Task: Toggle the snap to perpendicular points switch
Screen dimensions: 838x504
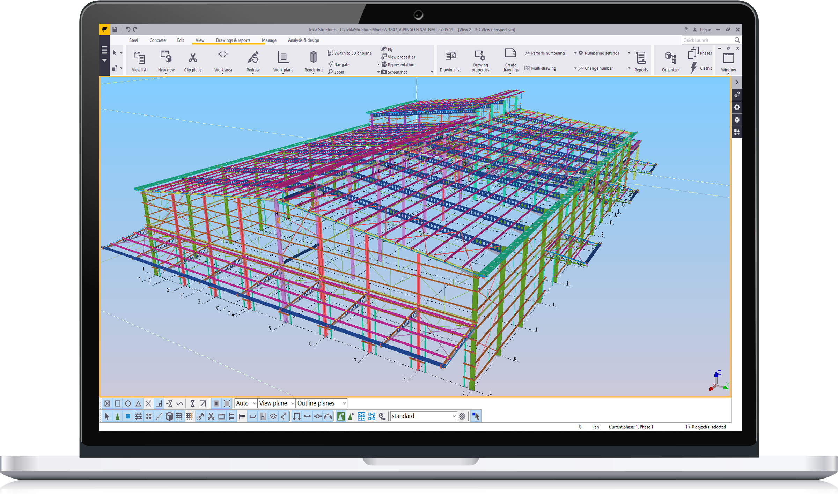Action: pyautogui.click(x=159, y=403)
